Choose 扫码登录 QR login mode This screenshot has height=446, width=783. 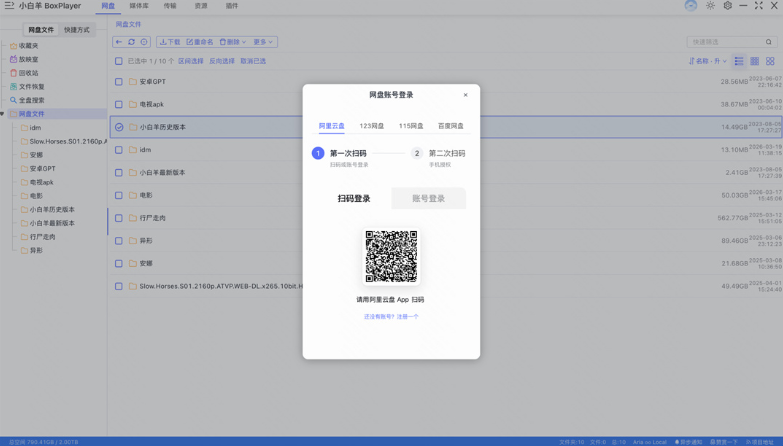tap(354, 198)
